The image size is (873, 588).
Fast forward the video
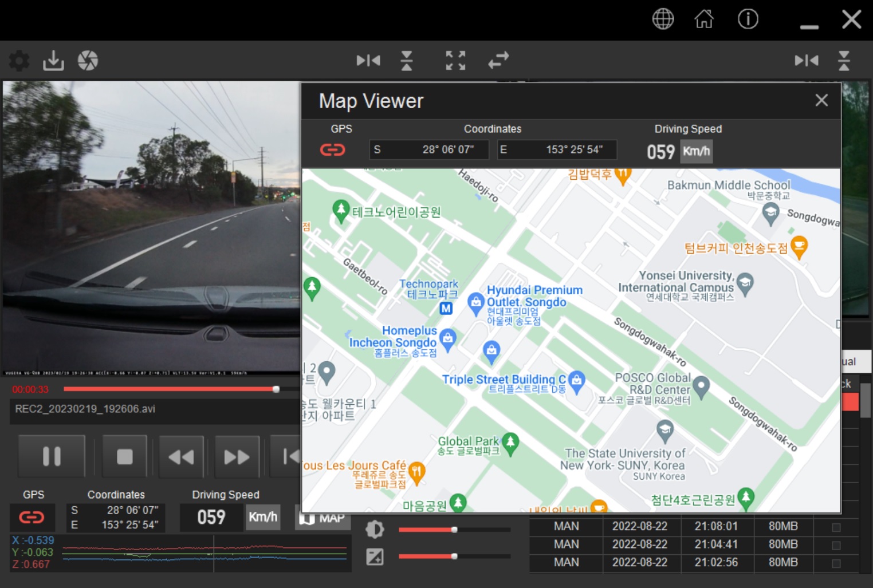point(237,456)
